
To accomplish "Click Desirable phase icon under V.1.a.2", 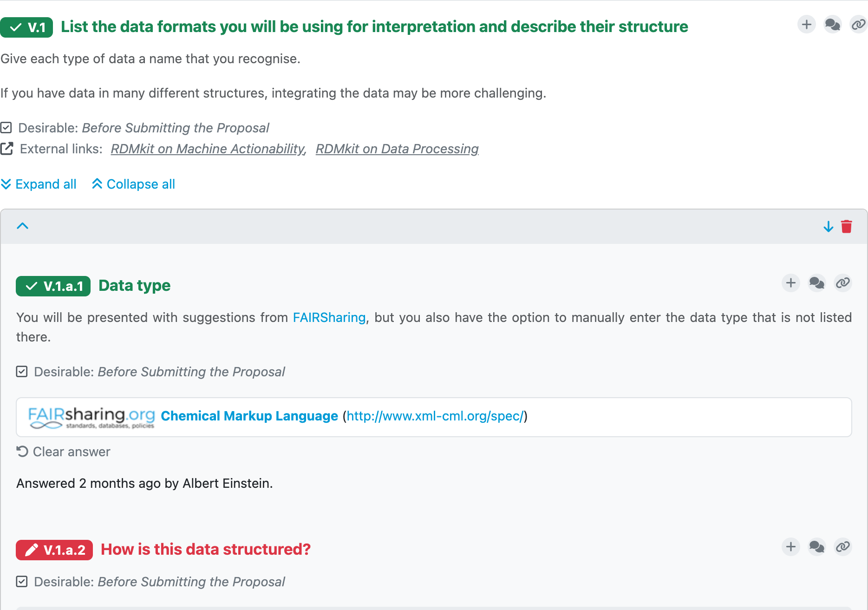I will click(22, 581).
